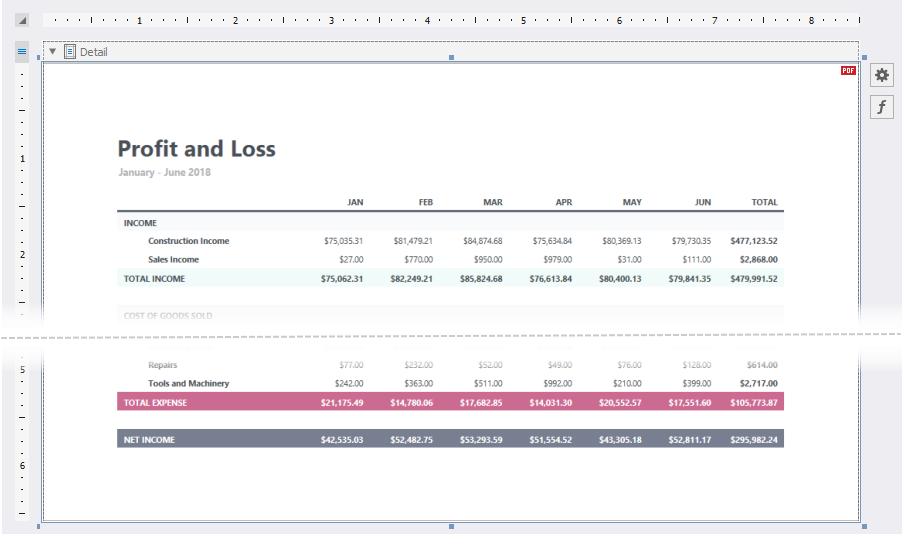903x534 pixels.
Task: Click the APR column header
Action: [564, 202]
